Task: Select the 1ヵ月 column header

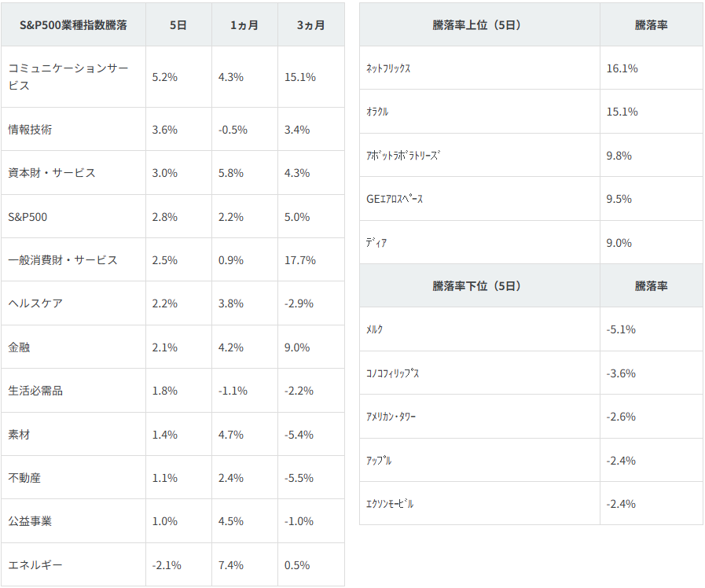Action: pyautogui.click(x=244, y=25)
